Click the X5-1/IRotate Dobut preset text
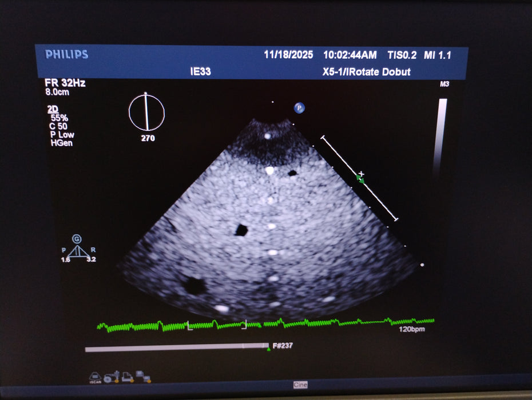This screenshot has height=400, width=532. (366, 72)
